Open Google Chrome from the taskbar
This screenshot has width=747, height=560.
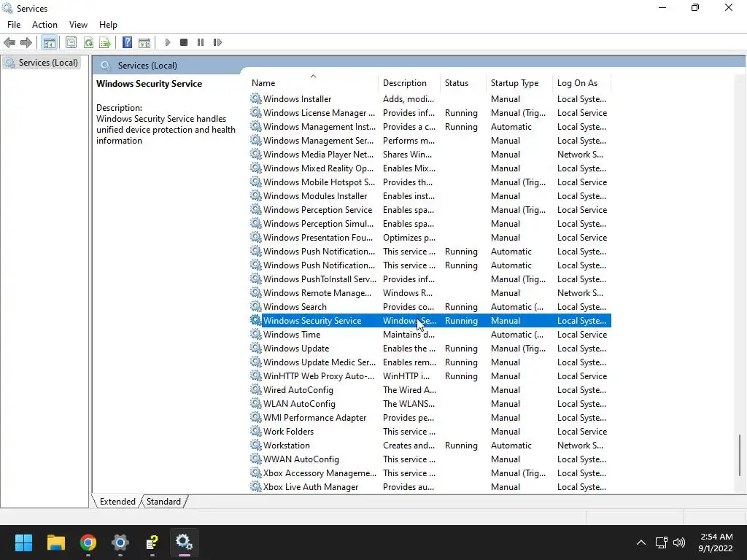click(88, 542)
